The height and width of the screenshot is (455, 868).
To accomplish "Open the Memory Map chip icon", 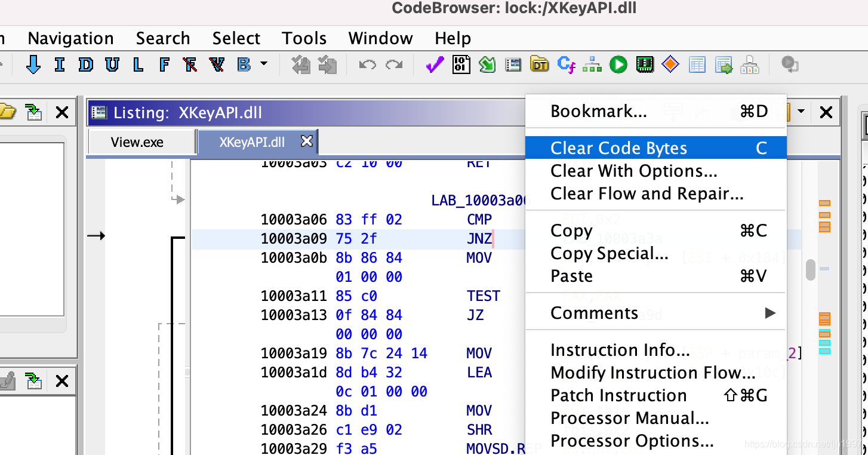I will pyautogui.click(x=645, y=64).
